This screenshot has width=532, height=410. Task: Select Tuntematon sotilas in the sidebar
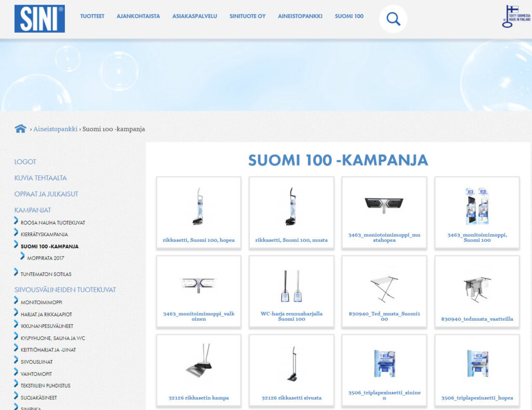(x=46, y=274)
